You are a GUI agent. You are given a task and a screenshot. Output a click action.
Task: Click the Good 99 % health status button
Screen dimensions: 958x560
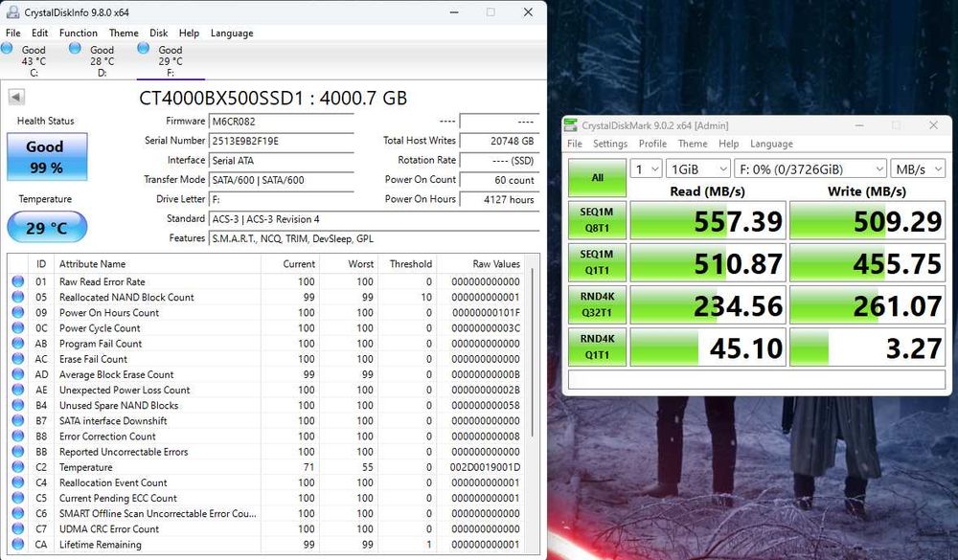[47, 157]
